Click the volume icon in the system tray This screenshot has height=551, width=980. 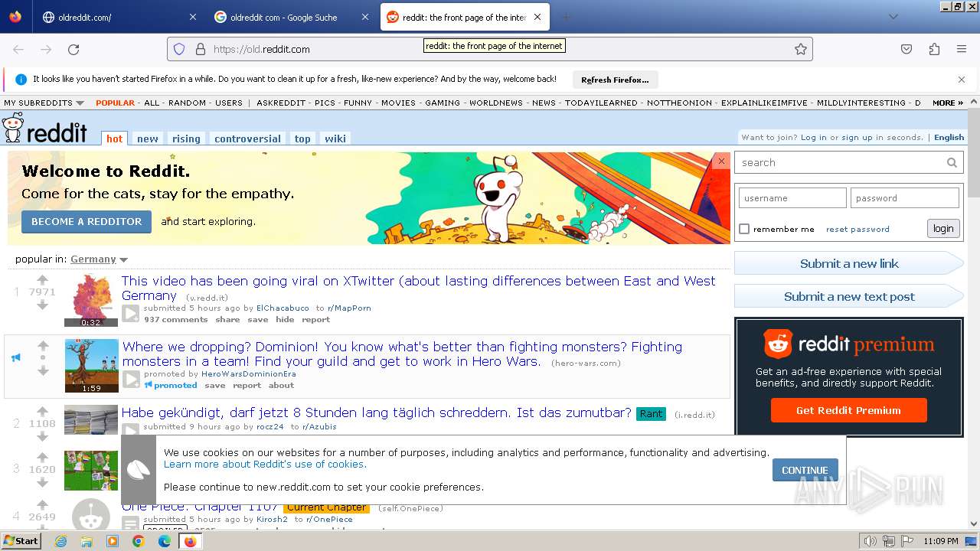point(871,541)
